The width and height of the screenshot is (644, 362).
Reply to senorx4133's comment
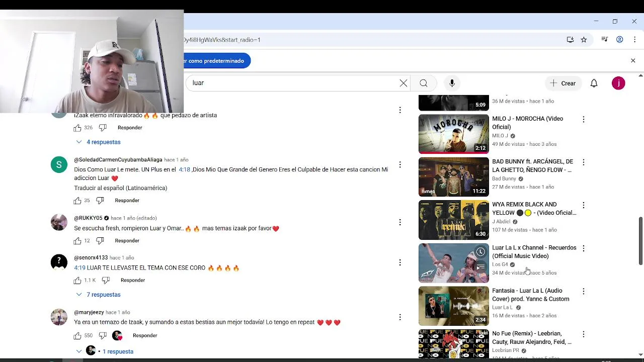point(133,280)
